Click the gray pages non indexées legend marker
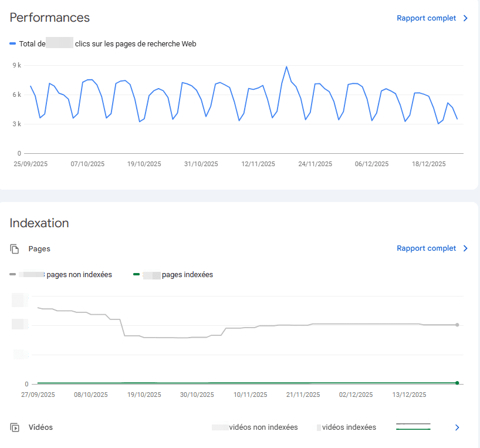The width and height of the screenshot is (480, 448). click(x=12, y=274)
